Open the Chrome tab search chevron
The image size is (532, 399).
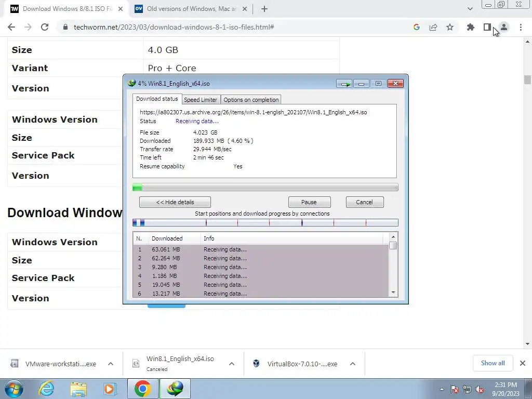470,9
